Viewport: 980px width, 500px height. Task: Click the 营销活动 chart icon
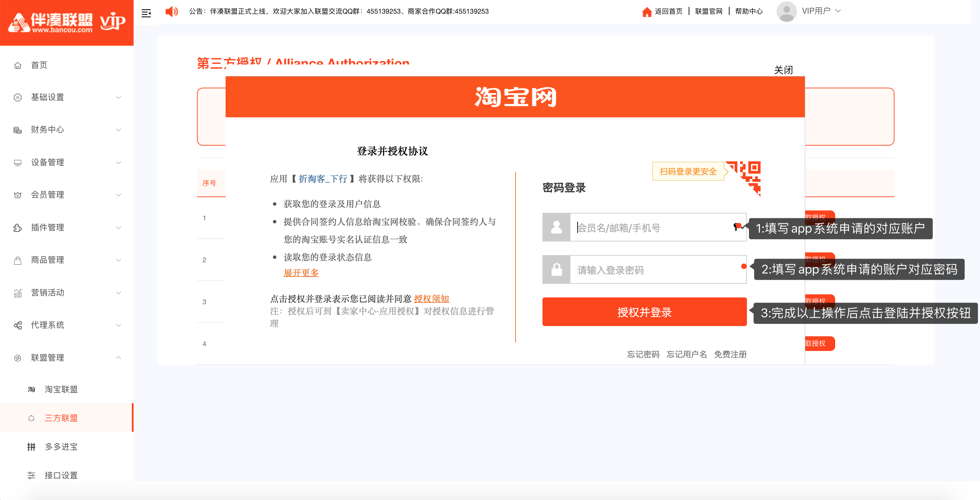(17, 293)
